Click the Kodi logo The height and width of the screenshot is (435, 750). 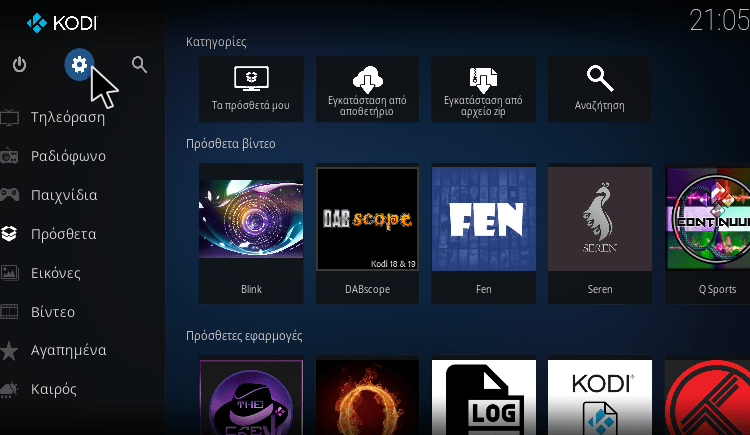click(62, 23)
